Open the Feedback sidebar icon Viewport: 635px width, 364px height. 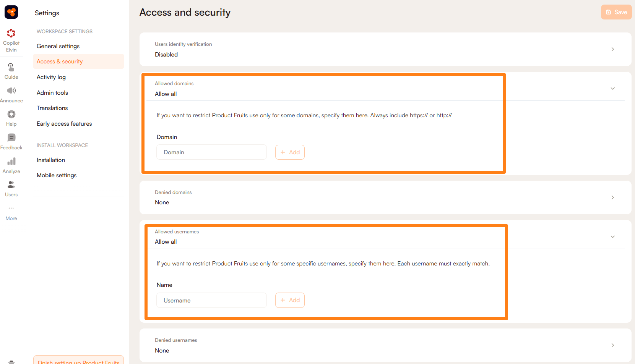point(11,138)
